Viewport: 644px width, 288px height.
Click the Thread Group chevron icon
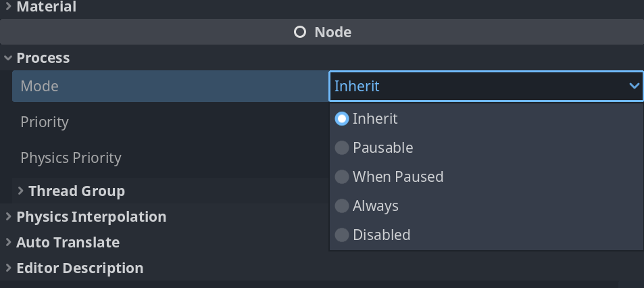tap(21, 191)
